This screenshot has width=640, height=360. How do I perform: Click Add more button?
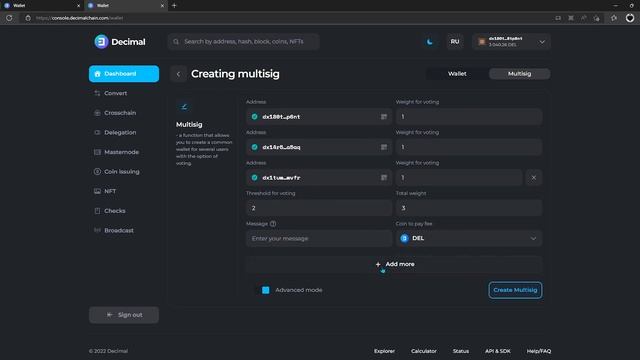point(394,264)
